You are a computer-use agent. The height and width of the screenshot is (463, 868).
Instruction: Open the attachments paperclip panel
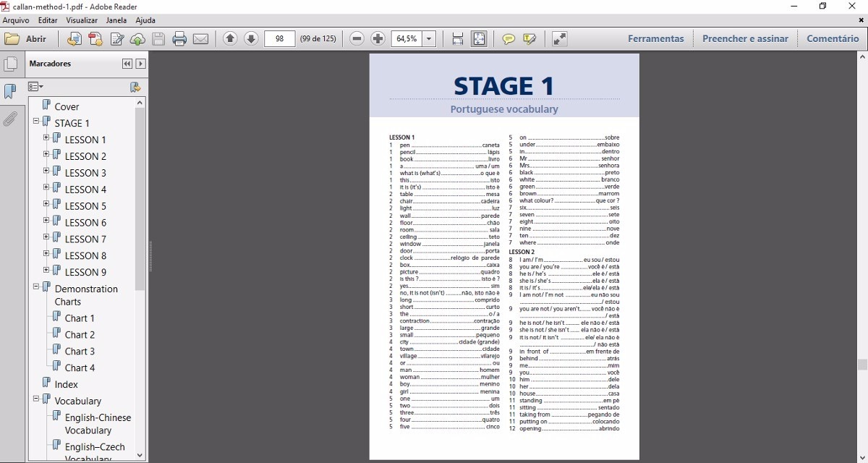pos(10,119)
